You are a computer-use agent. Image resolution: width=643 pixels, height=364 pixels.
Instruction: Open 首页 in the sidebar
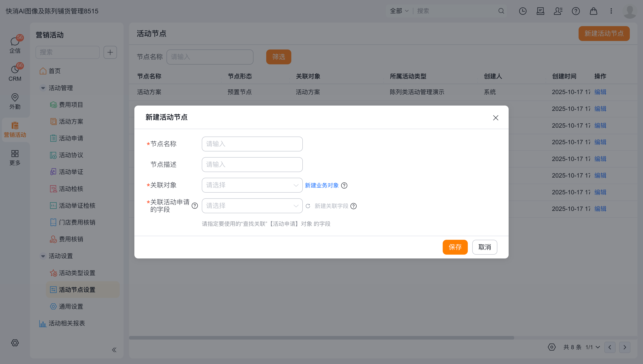tap(50, 71)
